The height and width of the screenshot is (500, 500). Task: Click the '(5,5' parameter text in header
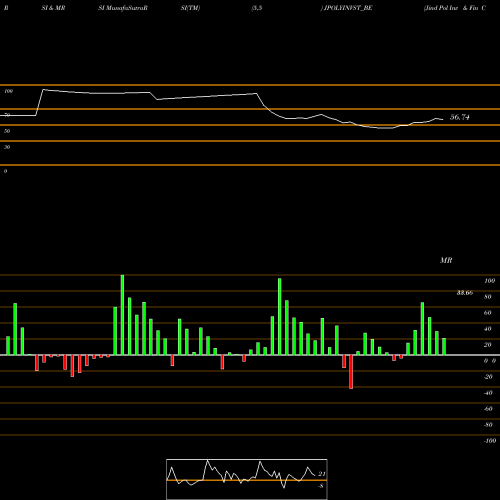click(257, 8)
